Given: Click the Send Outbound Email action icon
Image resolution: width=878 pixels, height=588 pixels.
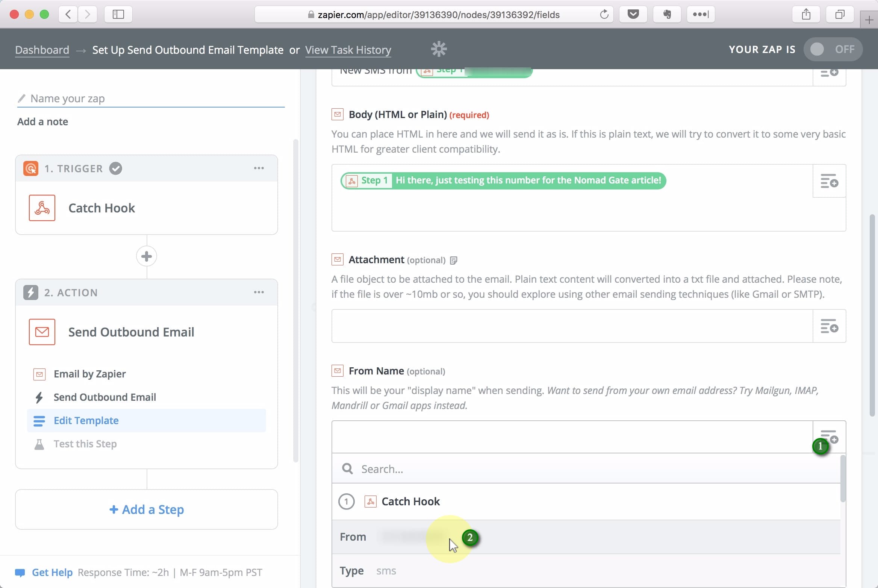Looking at the screenshot, I should point(41,332).
